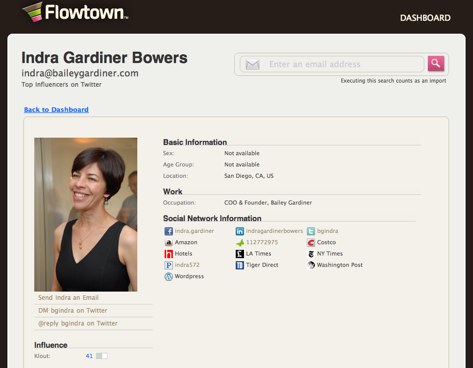The image size is (473, 368).
Task: Click the Indra Gardiner Bowers heading
Action: (x=104, y=58)
